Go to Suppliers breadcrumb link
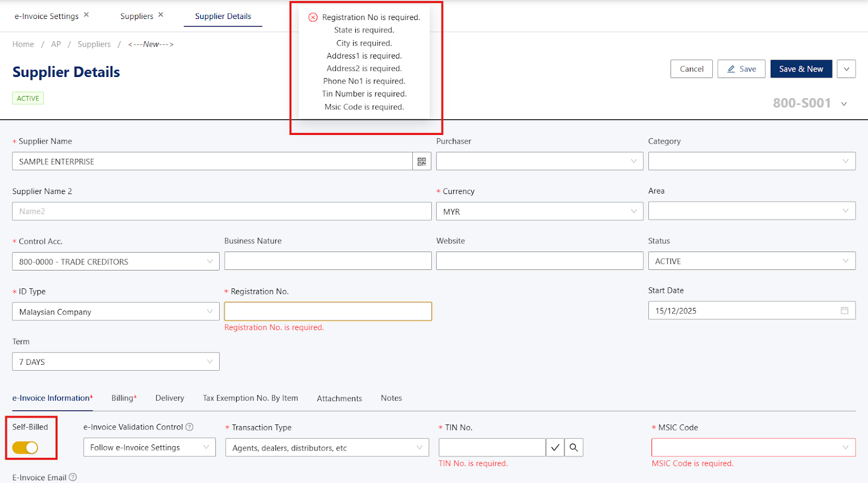The image size is (868, 483). click(94, 44)
